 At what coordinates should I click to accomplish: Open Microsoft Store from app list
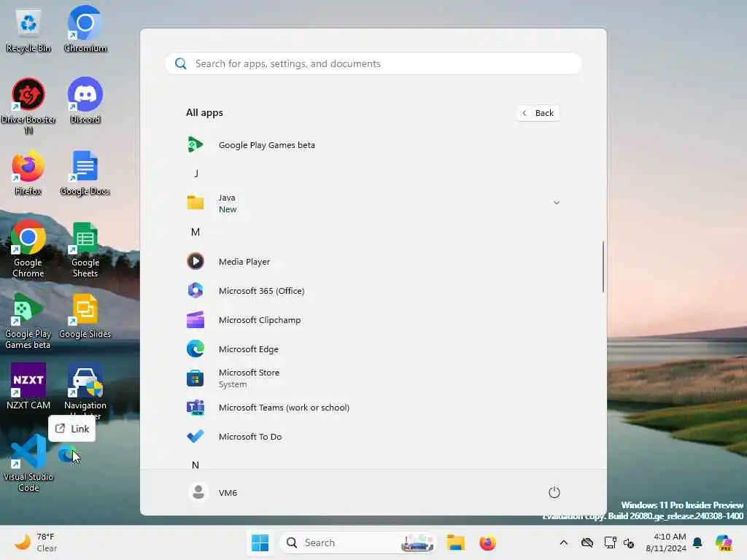click(x=373, y=378)
